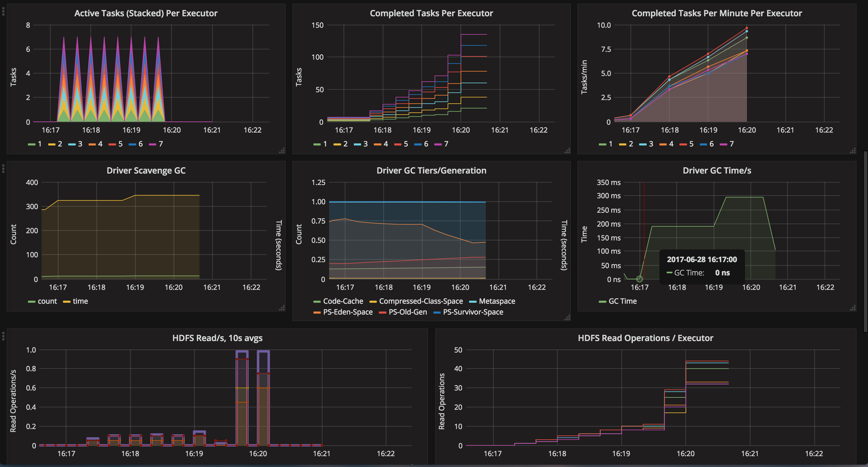Open HDFS Read/s, 10s avgs title dropdown
This screenshot has width=868, height=467.
tap(217, 338)
